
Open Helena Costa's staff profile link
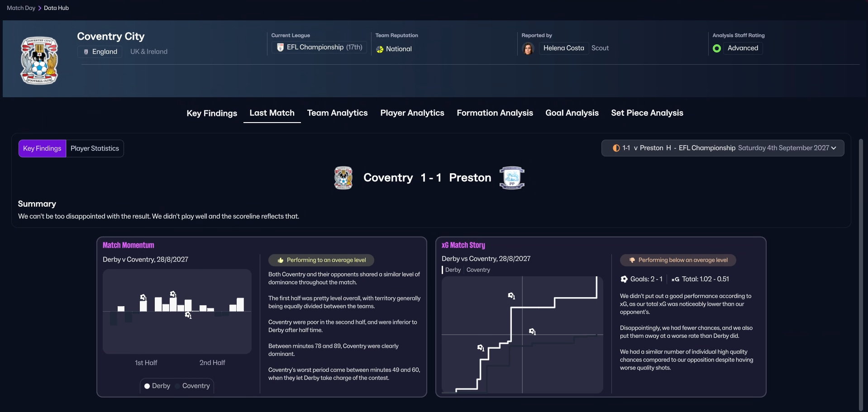(563, 48)
